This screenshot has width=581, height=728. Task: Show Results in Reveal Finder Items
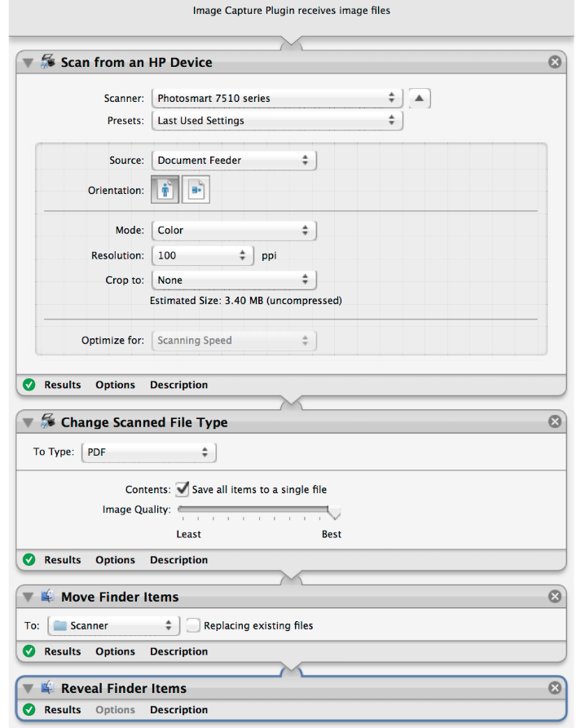point(63,710)
